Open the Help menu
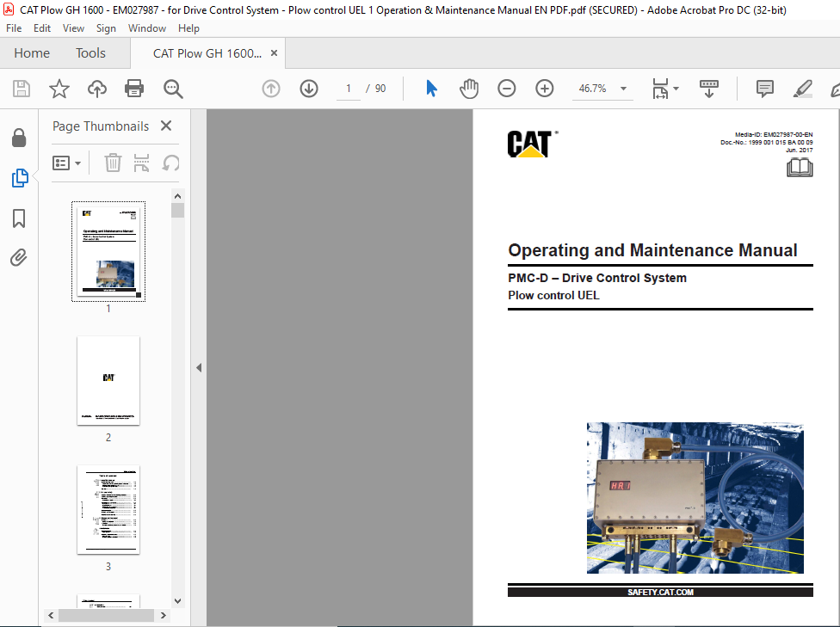The height and width of the screenshot is (627, 840). [188, 28]
